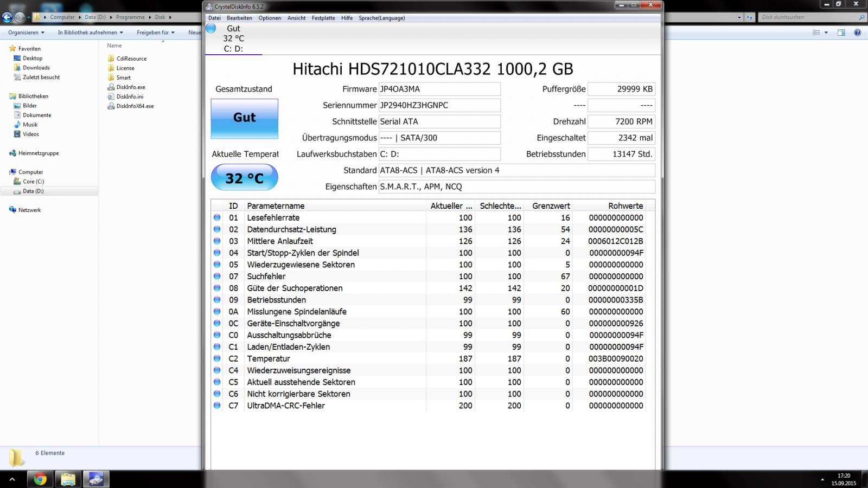The height and width of the screenshot is (488, 868).
Task: Open the Optionen menu
Action: coord(270,18)
